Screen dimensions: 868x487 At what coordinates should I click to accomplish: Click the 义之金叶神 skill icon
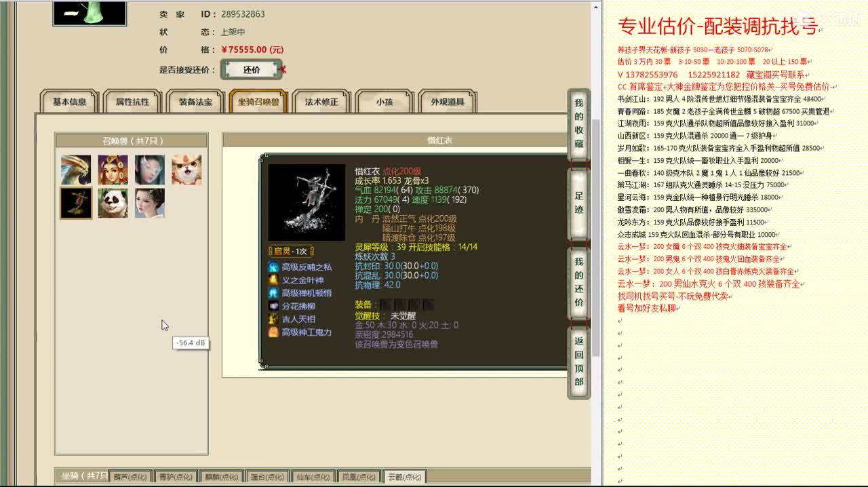(x=273, y=280)
